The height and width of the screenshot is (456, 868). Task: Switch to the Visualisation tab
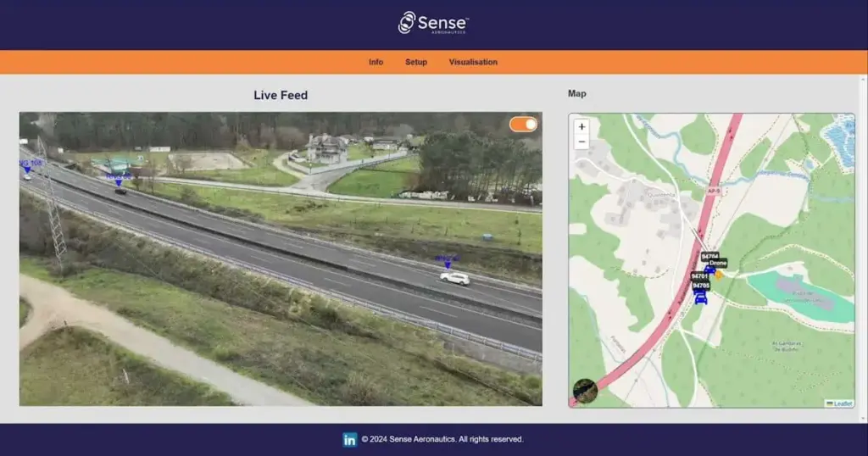click(x=473, y=62)
